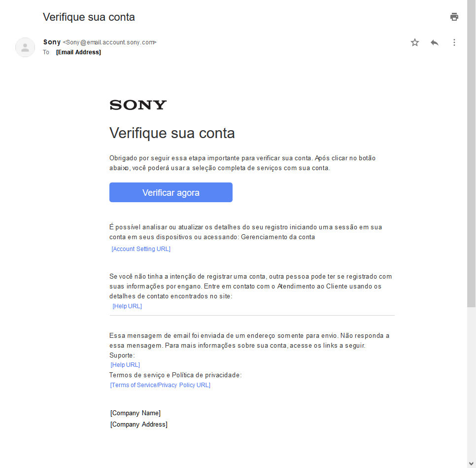The image size is (476, 468).
Task: Click the [Company Name] placeholder text
Action: click(x=136, y=413)
